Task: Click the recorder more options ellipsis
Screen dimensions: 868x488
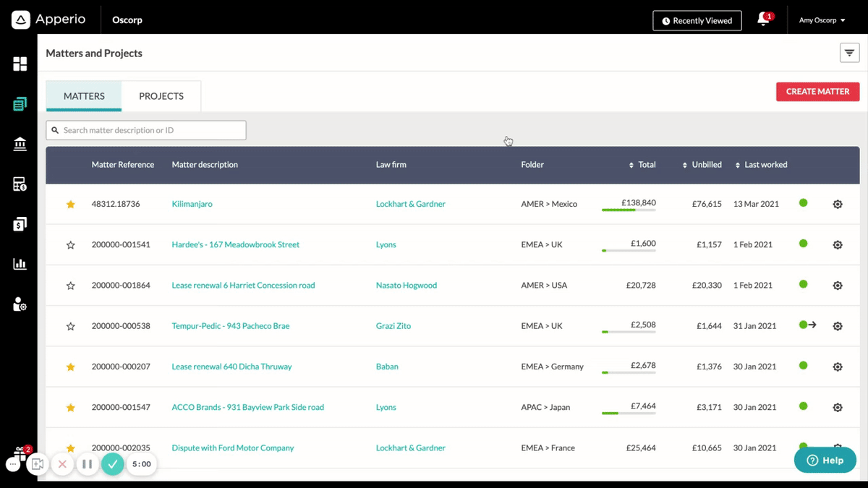Action: coord(14,463)
